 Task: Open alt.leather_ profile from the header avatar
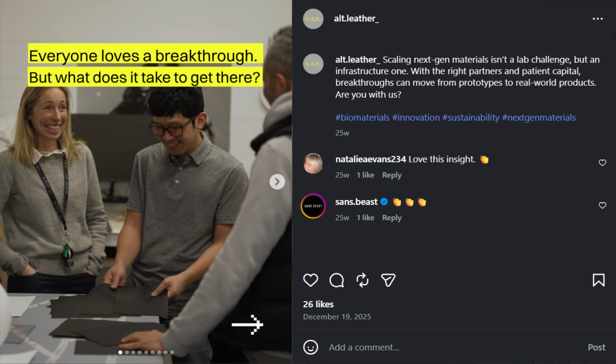coord(313,19)
